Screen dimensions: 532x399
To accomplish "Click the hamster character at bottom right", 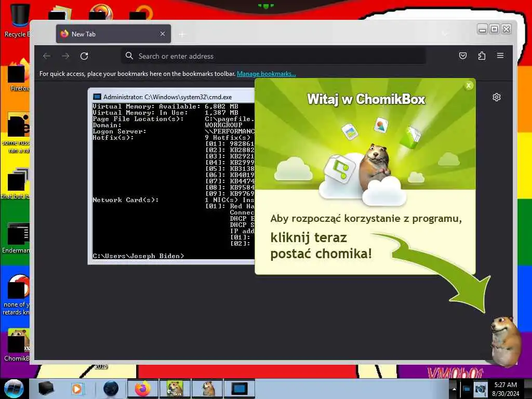I will click(x=505, y=341).
